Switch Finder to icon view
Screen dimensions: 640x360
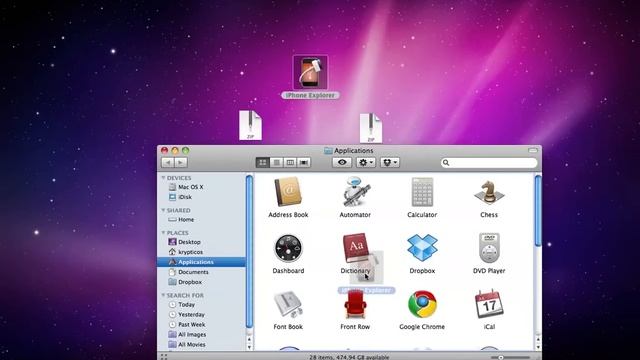tap(262, 162)
